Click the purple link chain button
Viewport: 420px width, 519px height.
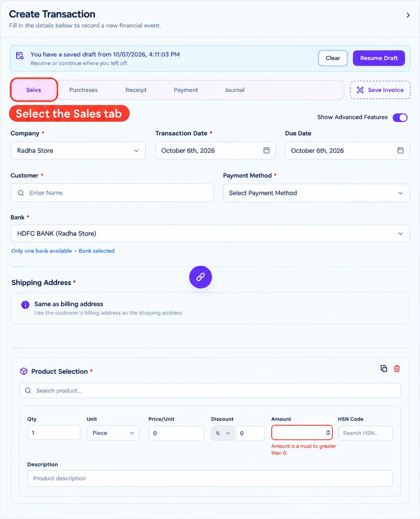coord(200,277)
